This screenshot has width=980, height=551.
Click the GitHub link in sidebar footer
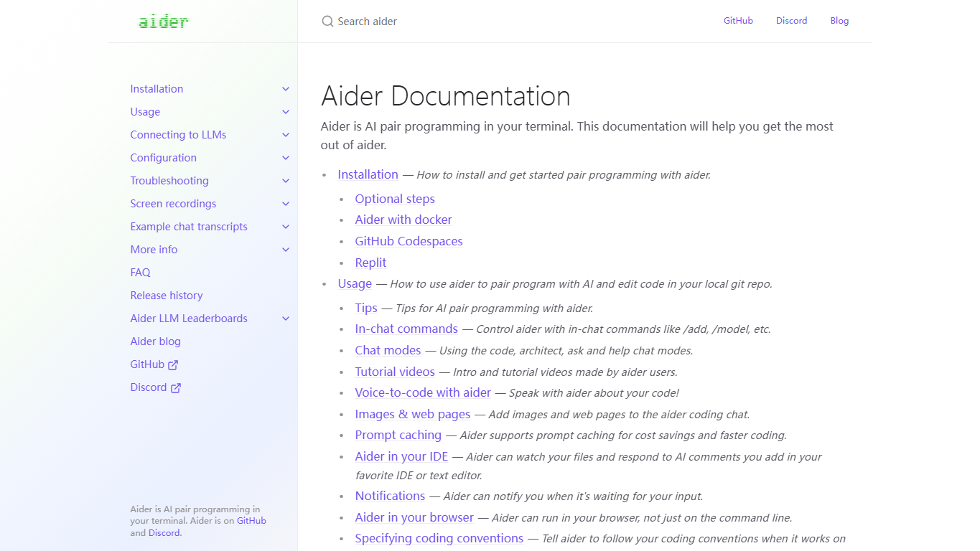pos(251,521)
